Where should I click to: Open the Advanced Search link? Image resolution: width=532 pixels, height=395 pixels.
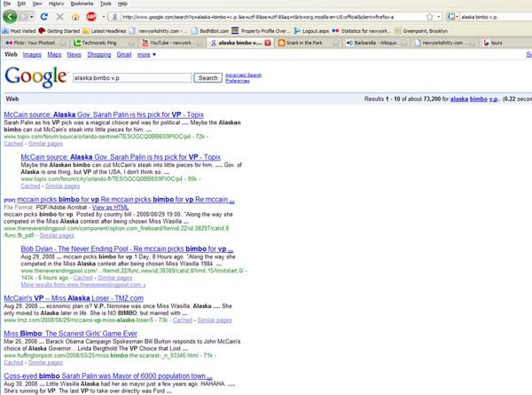(243, 75)
